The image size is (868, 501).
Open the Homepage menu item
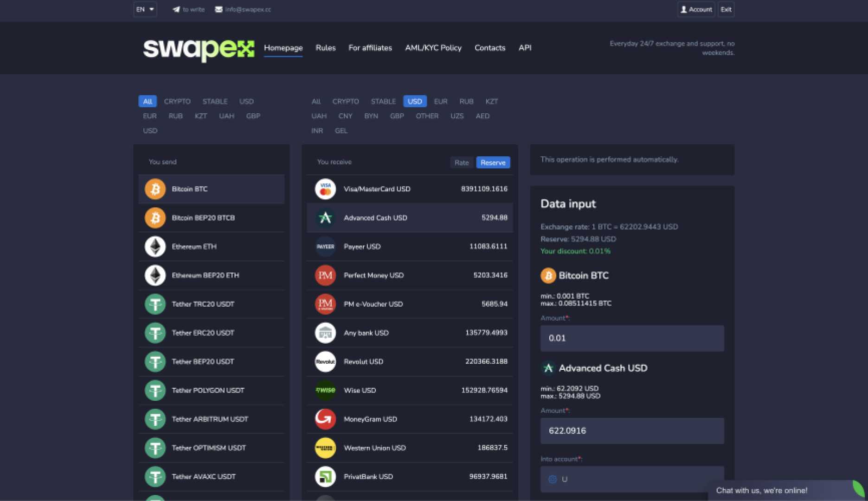[x=283, y=48]
